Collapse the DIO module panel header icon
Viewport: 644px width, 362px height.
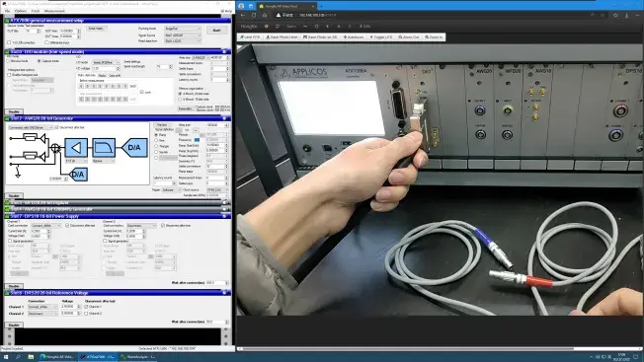pyautogui.click(x=224, y=51)
